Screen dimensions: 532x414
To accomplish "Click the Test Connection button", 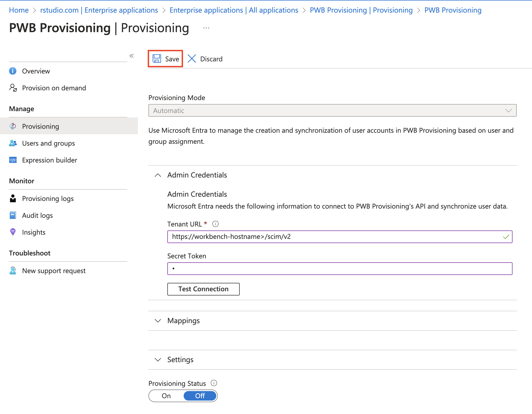I will click(203, 289).
